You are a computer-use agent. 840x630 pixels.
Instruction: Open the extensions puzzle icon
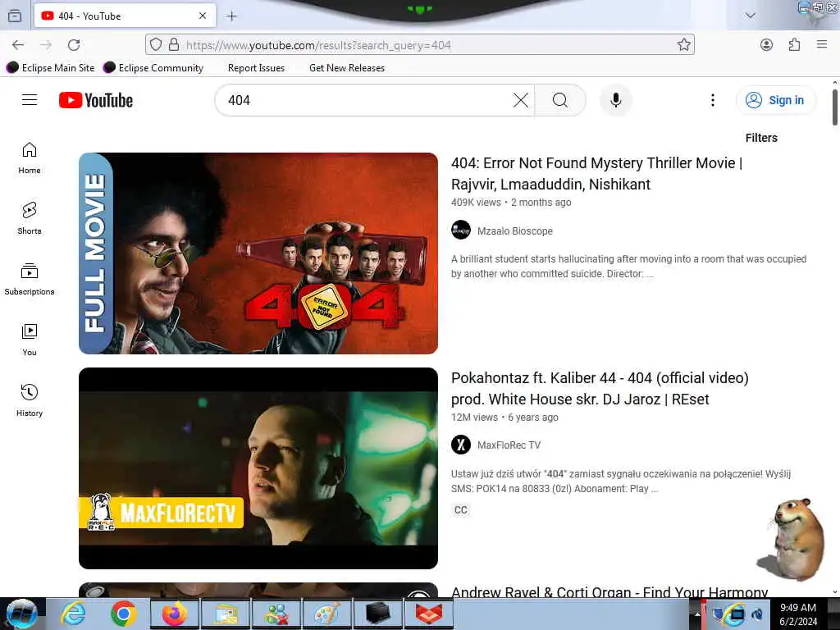pos(794,45)
